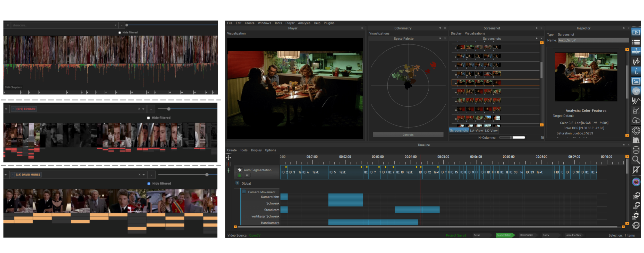Click the database corpus icon in the sidebar
Screen dimensions: 644x253
pos(636,150)
